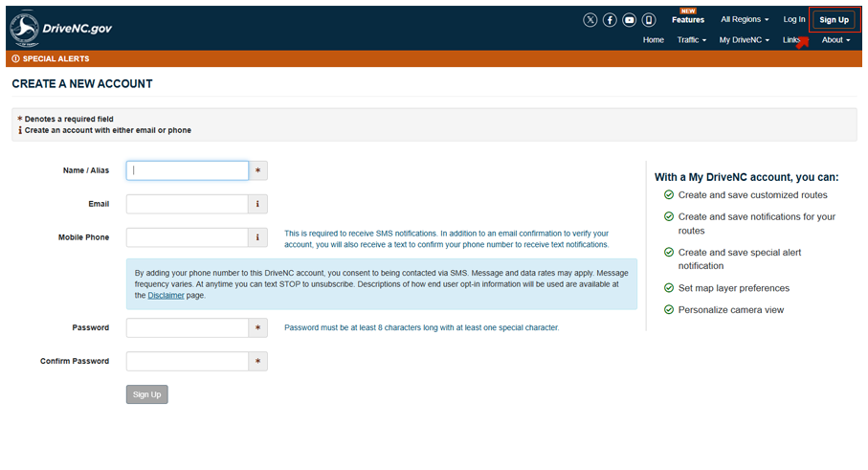868x470 pixels.
Task: Expand the My DriveNC dropdown menu
Action: 744,40
